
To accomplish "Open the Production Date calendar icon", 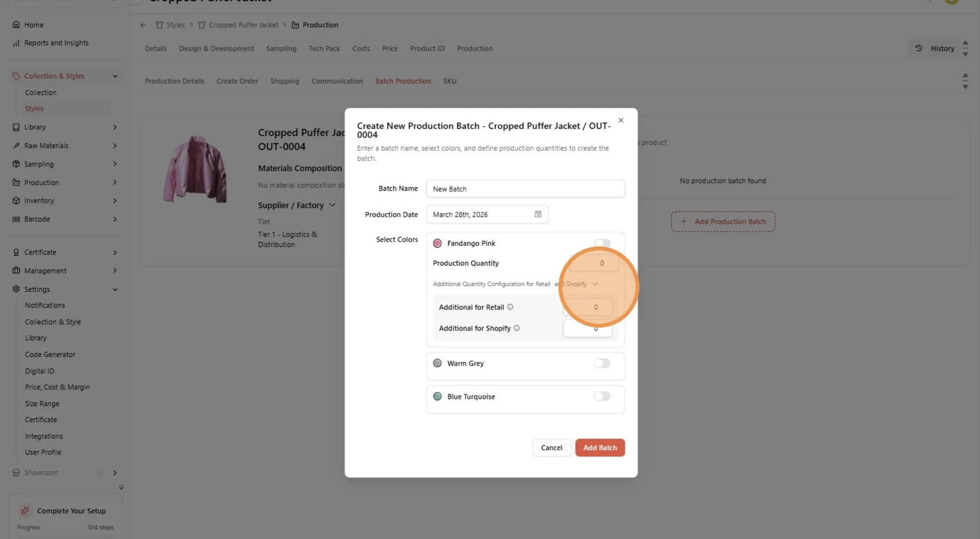I will (538, 214).
